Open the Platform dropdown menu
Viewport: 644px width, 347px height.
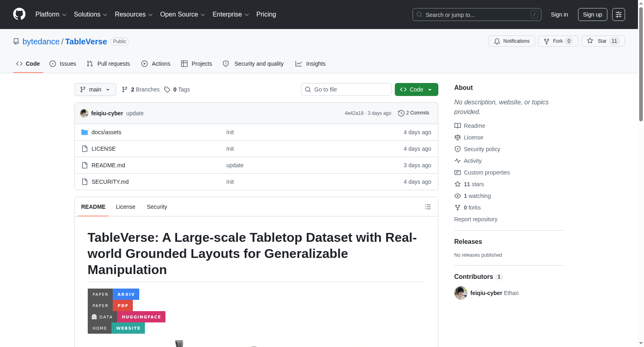51,15
